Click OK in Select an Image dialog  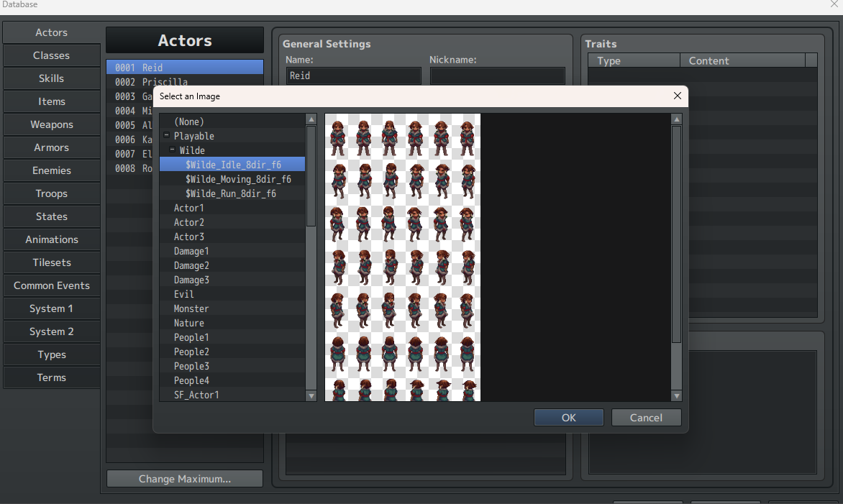(x=569, y=418)
